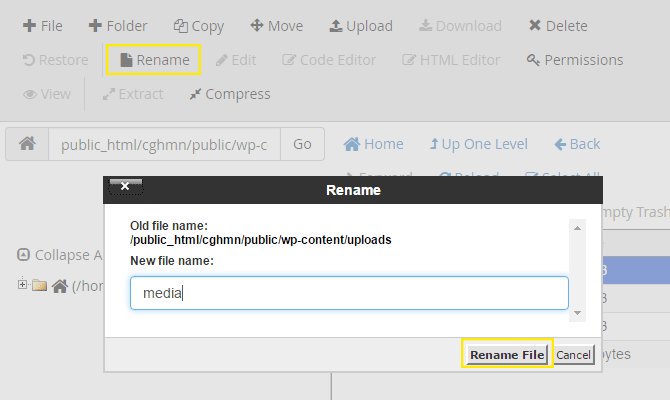This screenshot has width=670, height=400.
Task: Open the Permissions tool
Action: 575,60
